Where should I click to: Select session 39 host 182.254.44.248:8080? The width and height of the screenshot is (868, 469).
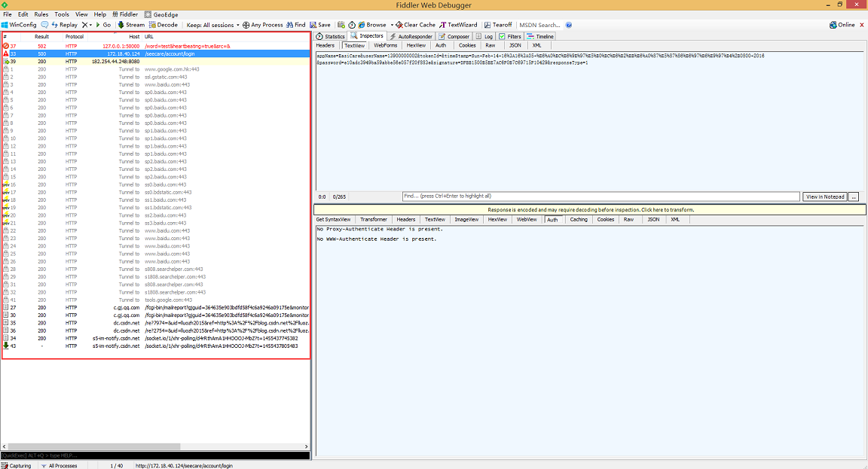155,62
